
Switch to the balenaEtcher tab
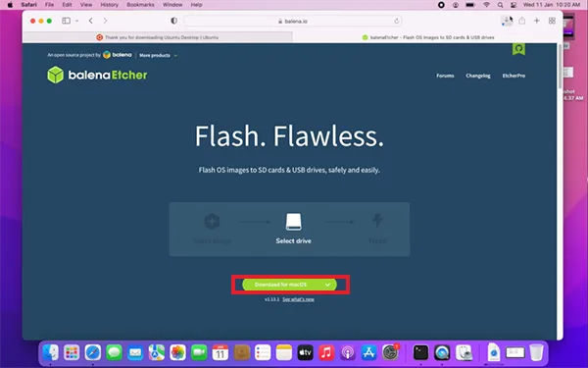(428, 37)
